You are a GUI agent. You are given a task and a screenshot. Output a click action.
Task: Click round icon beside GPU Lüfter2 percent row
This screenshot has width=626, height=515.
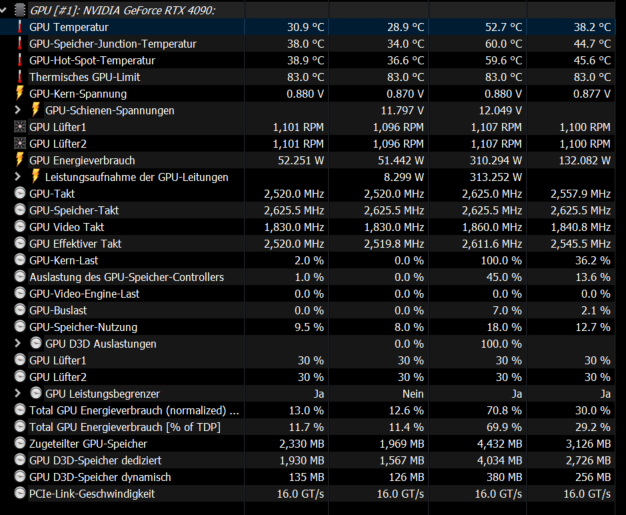(20, 376)
